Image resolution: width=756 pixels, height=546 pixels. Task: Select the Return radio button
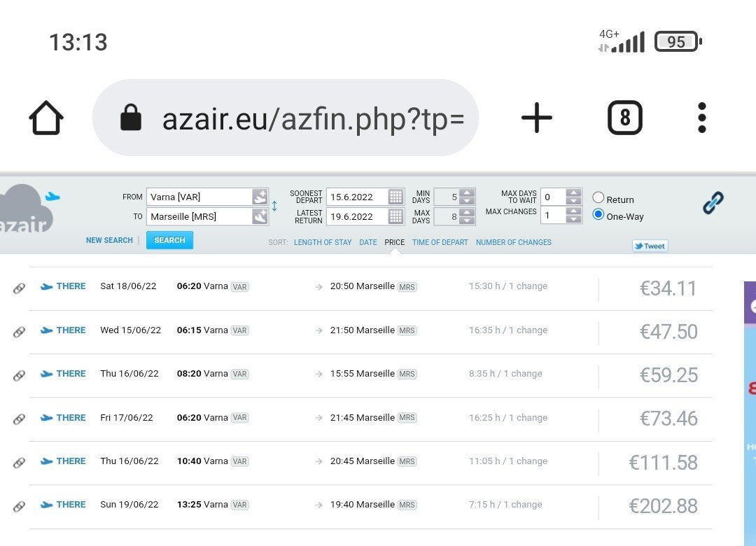point(598,198)
